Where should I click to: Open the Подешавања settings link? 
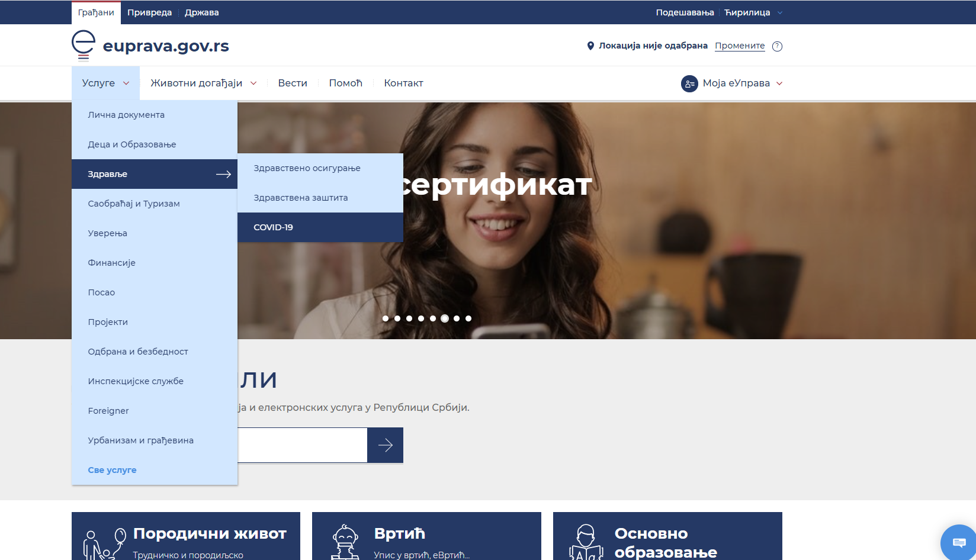(x=685, y=12)
